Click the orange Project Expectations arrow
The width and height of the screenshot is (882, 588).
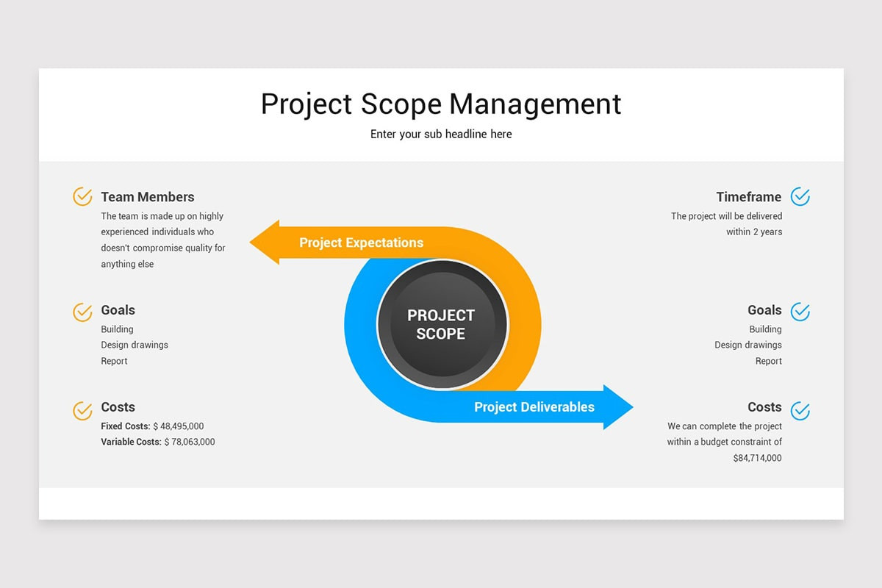[360, 243]
